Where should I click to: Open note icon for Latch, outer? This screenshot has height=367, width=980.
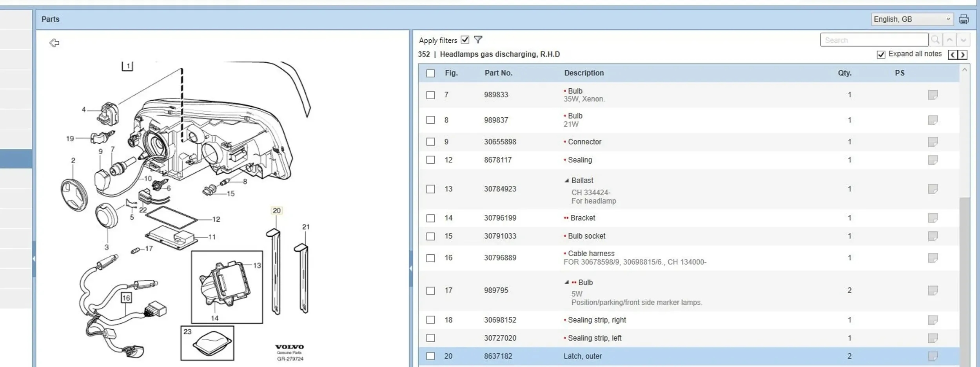(x=933, y=356)
